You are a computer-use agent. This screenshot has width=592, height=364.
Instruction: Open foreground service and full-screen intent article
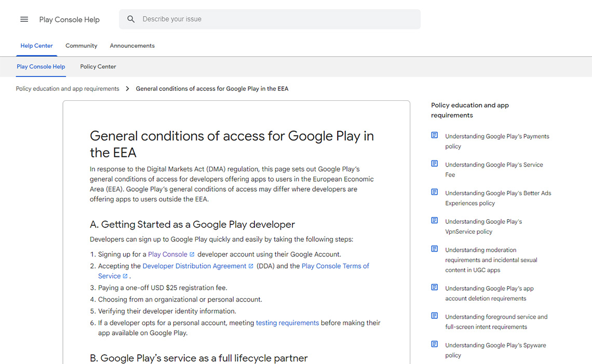(x=496, y=322)
